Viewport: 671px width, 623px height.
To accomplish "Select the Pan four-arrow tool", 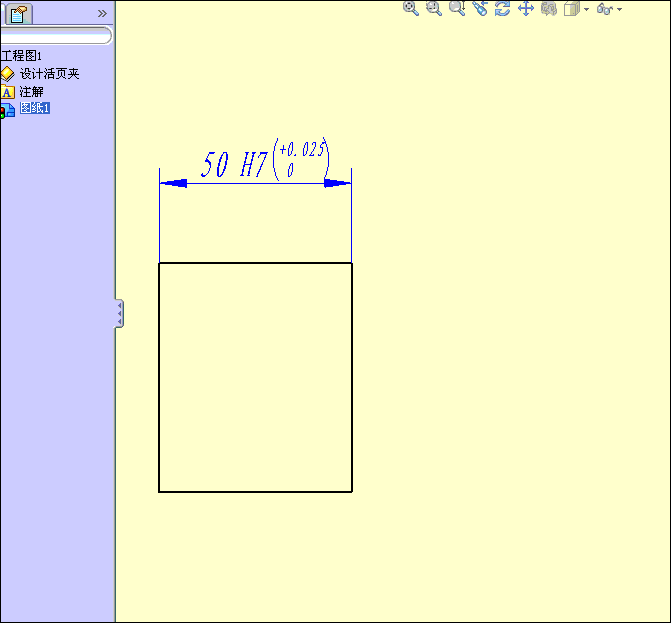I will pos(526,9).
